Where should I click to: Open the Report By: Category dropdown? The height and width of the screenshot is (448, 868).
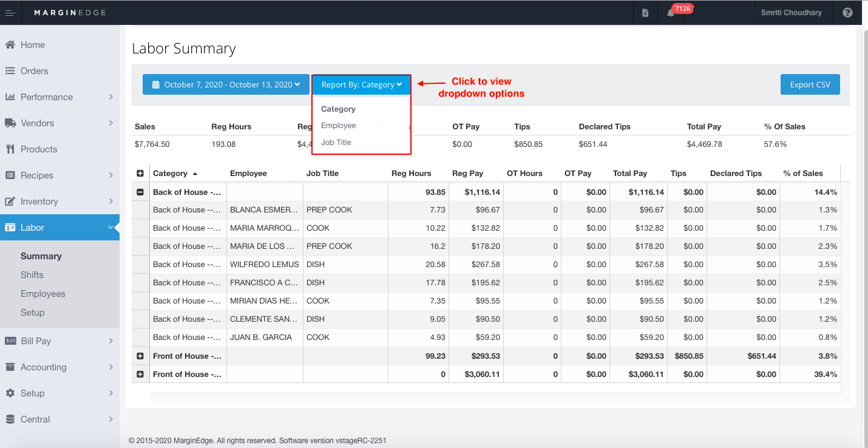pyautogui.click(x=362, y=84)
